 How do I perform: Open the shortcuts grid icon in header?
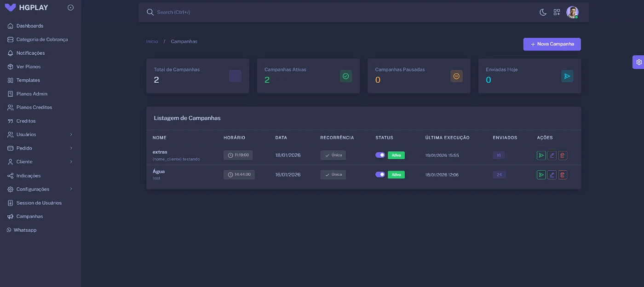557,12
